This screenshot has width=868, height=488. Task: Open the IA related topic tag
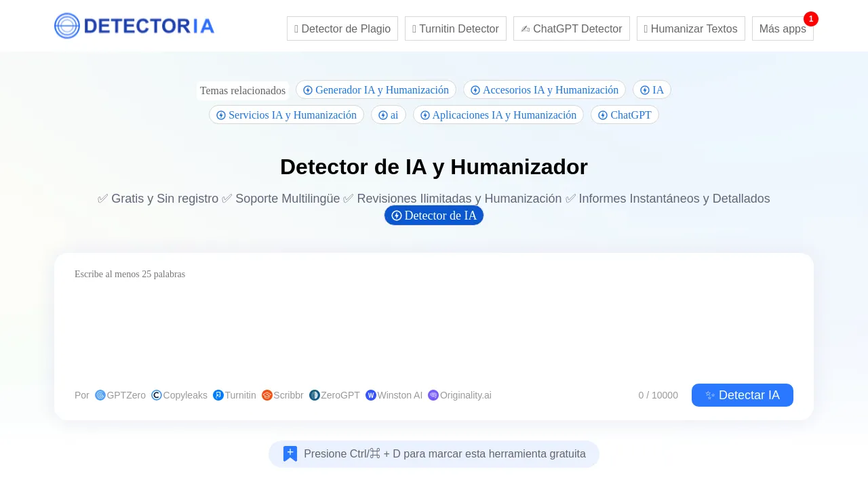[652, 89]
